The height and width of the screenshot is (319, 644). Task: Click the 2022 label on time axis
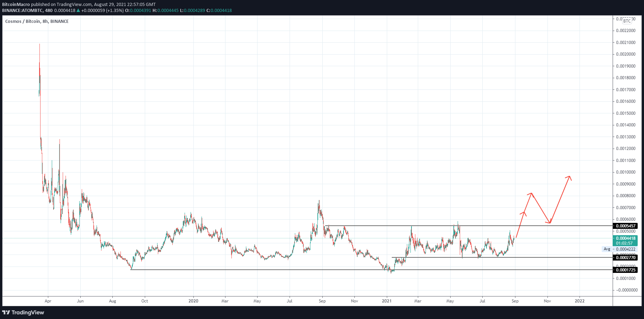pyautogui.click(x=580, y=301)
